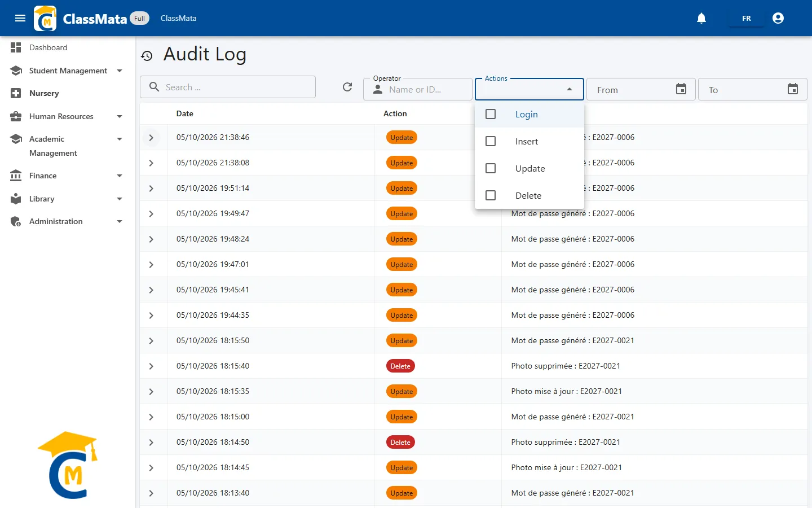Check the Login action checkbox
812x508 pixels.
point(491,114)
